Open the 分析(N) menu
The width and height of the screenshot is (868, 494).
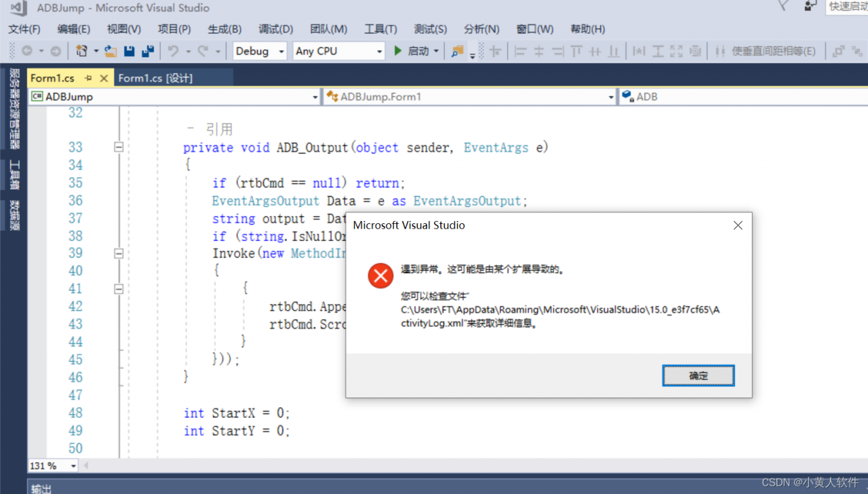(481, 29)
